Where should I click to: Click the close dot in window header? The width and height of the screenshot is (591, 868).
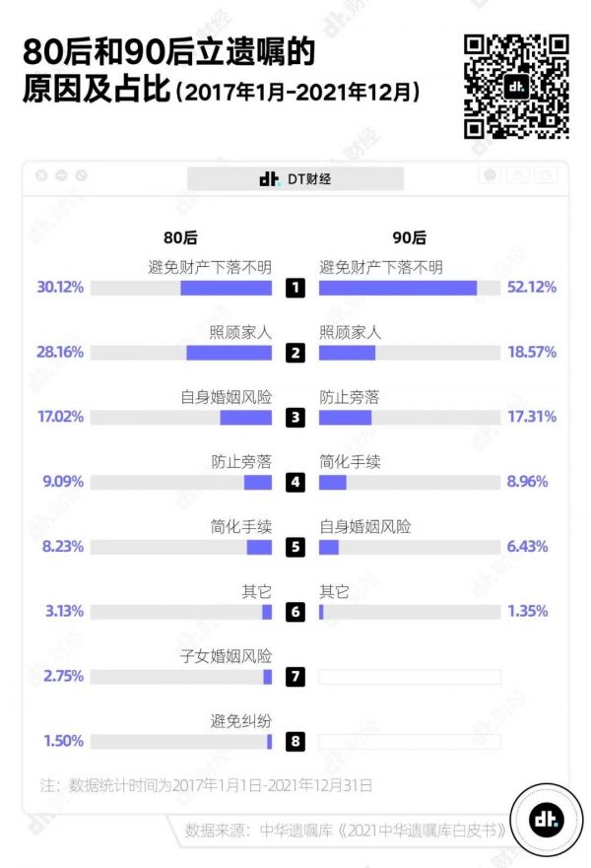point(41,175)
